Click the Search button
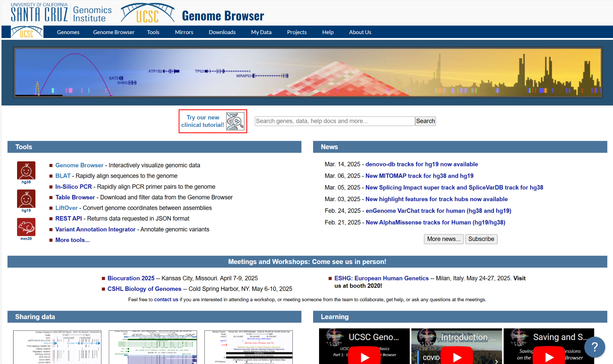Screen dimensions: 613x364 pos(425,121)
